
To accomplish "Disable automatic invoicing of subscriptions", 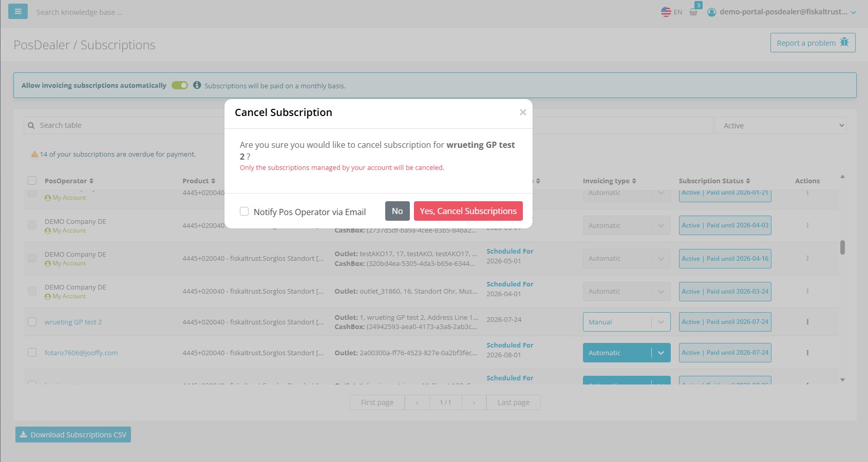I will click(x=179, y=85).
